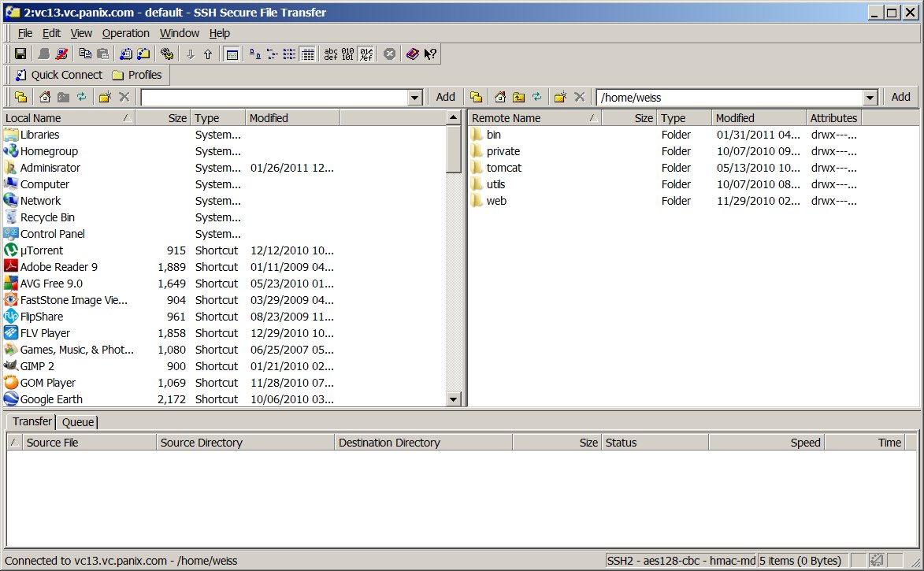The height and width of the screenshot is (571, 924).
Task: Click the local list scroll-up arrow
Action: point(453,118)
